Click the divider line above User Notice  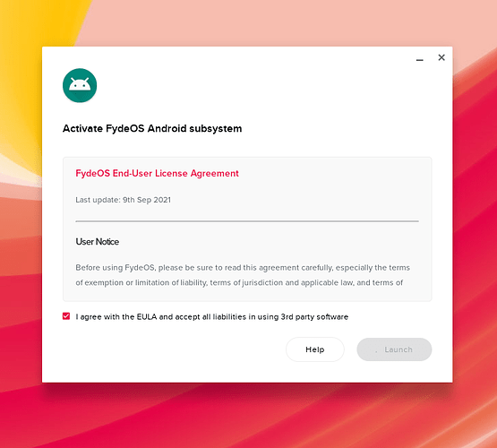247,221
